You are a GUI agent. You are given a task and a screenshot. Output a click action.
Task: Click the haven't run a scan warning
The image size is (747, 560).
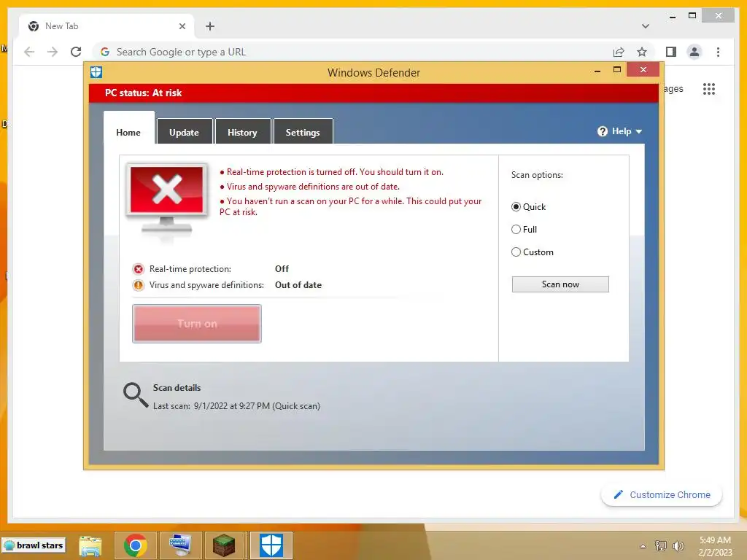[x=351, y=206]
